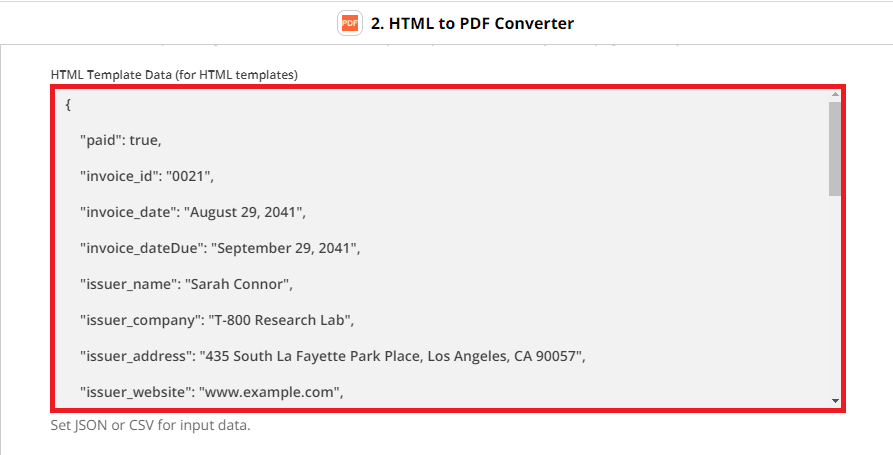This screenshot has height=455, width=893.
Task: Click the scrollbar up arrow in template data
Action: 835,94
